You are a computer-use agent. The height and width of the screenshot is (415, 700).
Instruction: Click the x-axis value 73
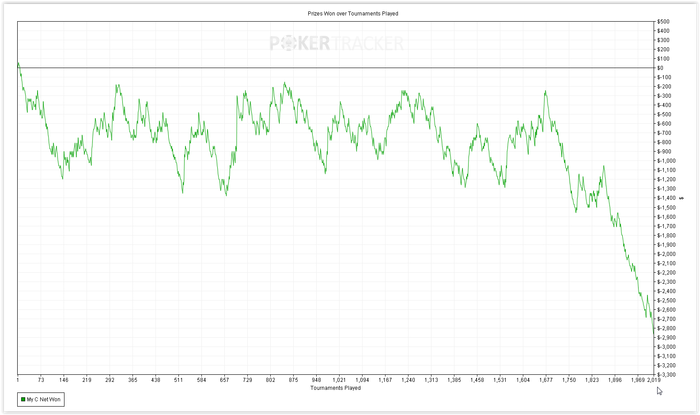41,380
